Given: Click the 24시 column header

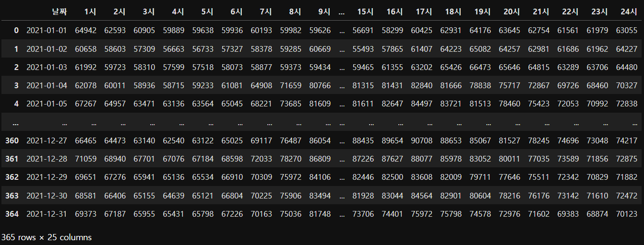Looking at the screenshot, I should [x=628, y=12].
